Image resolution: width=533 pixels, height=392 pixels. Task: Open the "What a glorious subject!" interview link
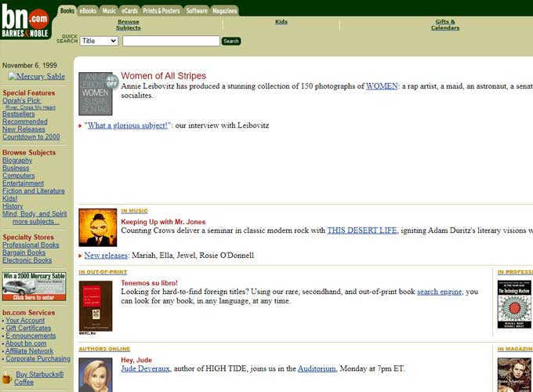click(126, 125)
